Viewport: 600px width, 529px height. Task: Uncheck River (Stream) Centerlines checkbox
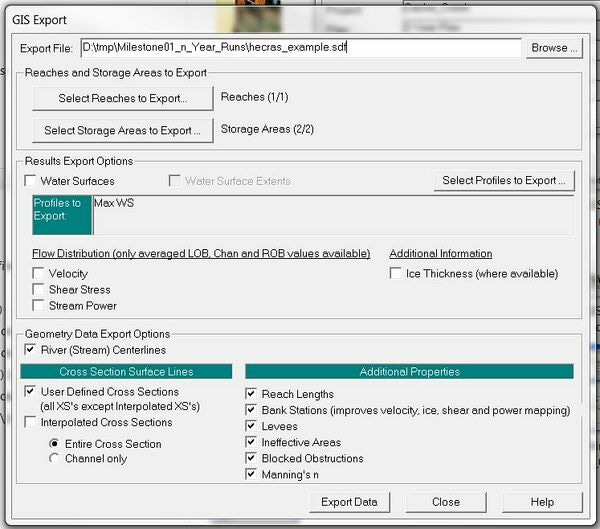pyautogui.click(x=30, y=349)
